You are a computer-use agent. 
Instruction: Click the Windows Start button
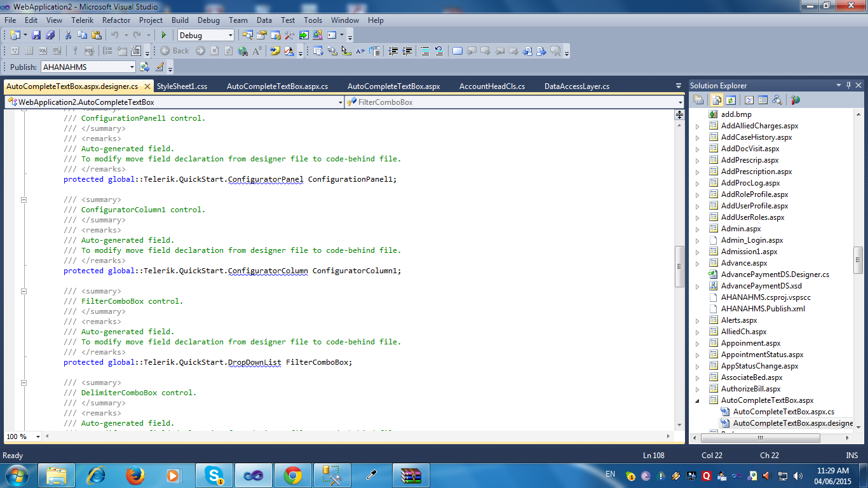pos(16,475)
